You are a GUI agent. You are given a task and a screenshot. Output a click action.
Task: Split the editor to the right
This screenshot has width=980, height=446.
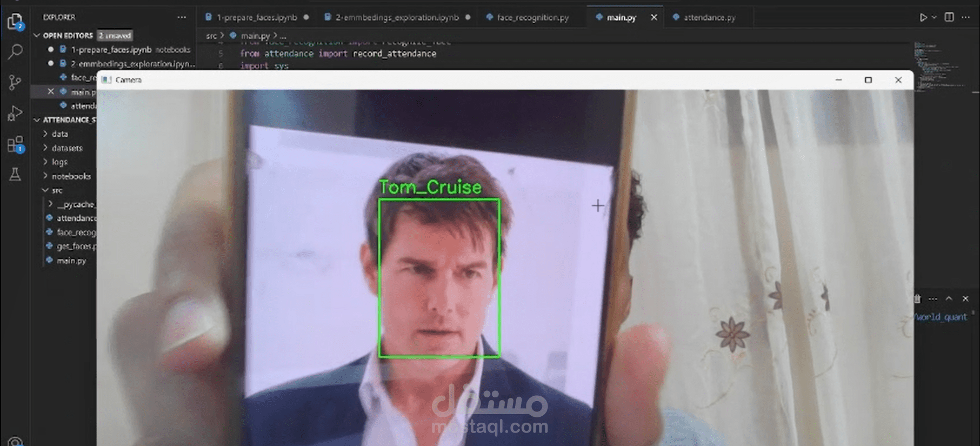[x=949, y=17]
